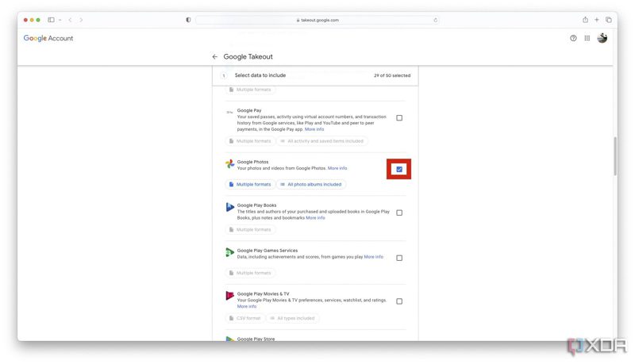Viewport: 635px width, 364px height.
Task: Click the Google Photos title text
Action: pyautogui.click(x=252, y=162)
